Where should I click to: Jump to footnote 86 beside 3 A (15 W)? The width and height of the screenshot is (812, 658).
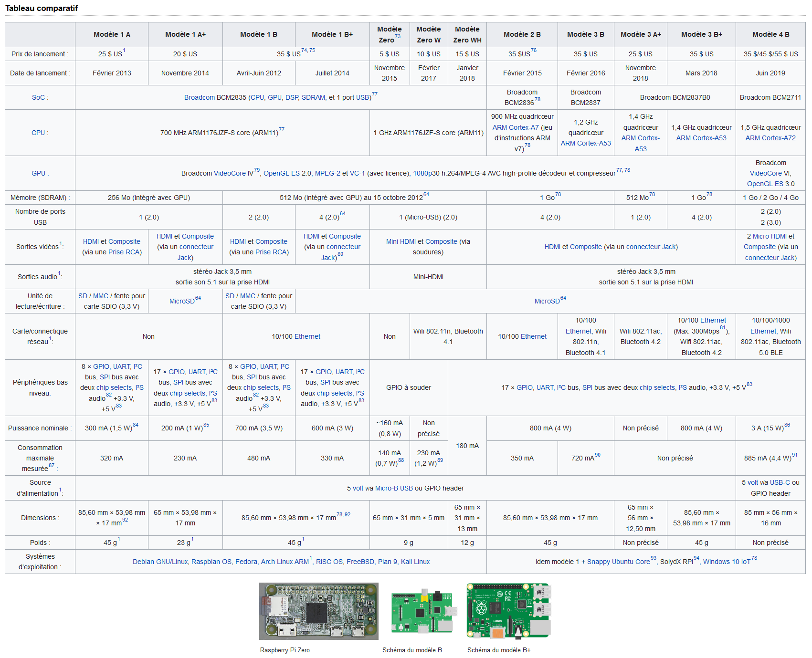[x=787, y=424]
